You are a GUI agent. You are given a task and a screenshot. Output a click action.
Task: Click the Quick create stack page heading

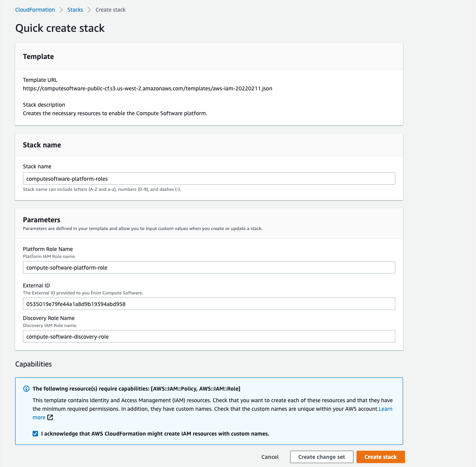coord(60,28)
